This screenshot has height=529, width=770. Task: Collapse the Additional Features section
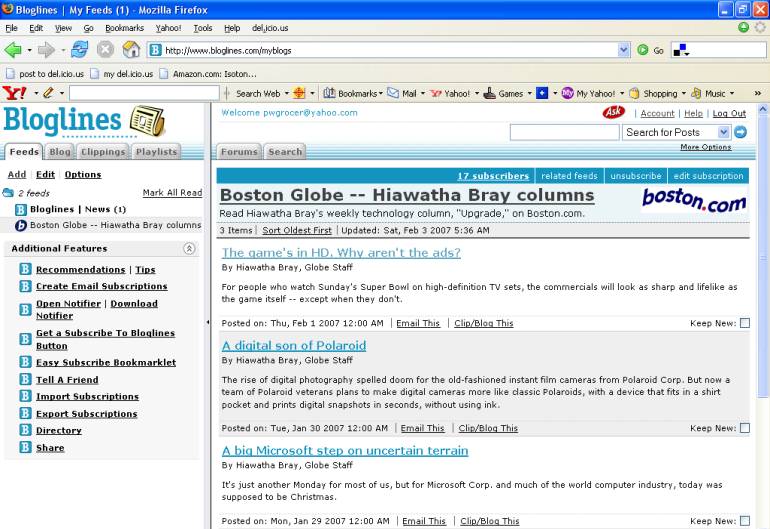click(x=189, y=249)
